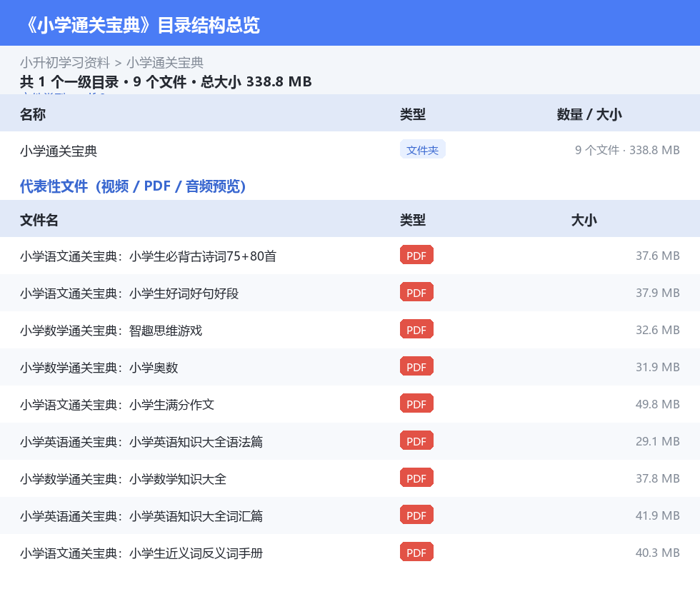Click the 名称 column header
This screenshot has width=700, height=594.
click(33, 114)
